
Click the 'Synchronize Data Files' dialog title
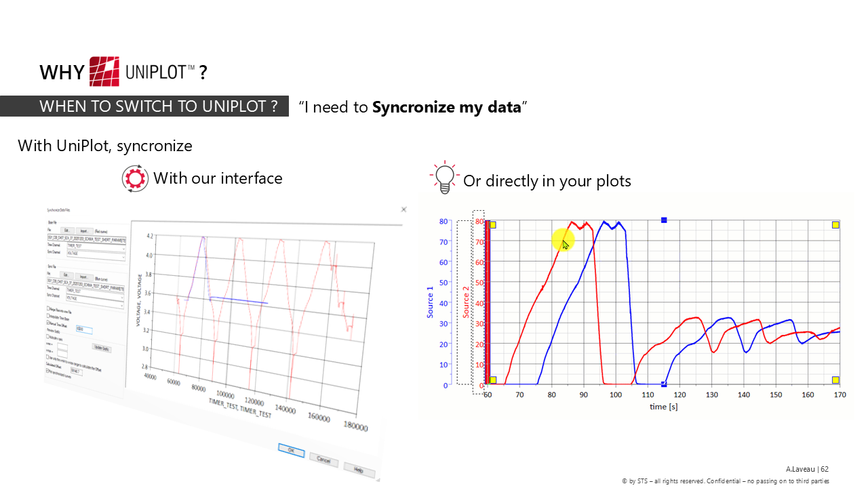pyautogui.click(x=58, y=210)
